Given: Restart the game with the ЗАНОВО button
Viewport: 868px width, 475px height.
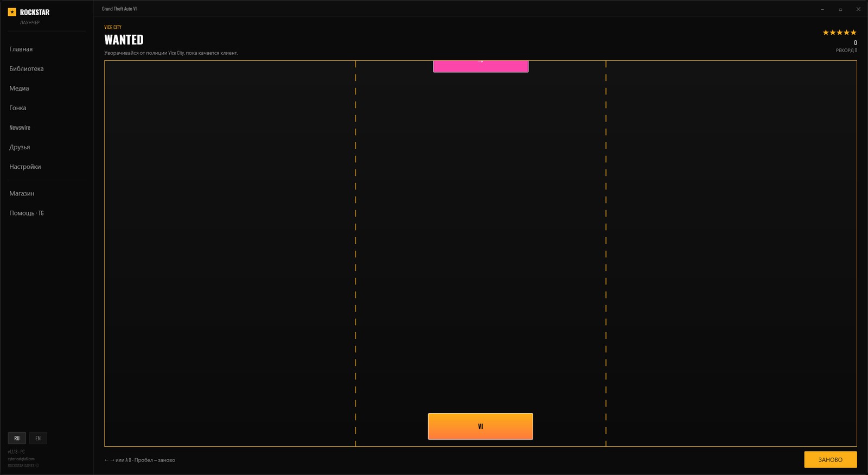Looking at the screenshot, I should point(831,460).
